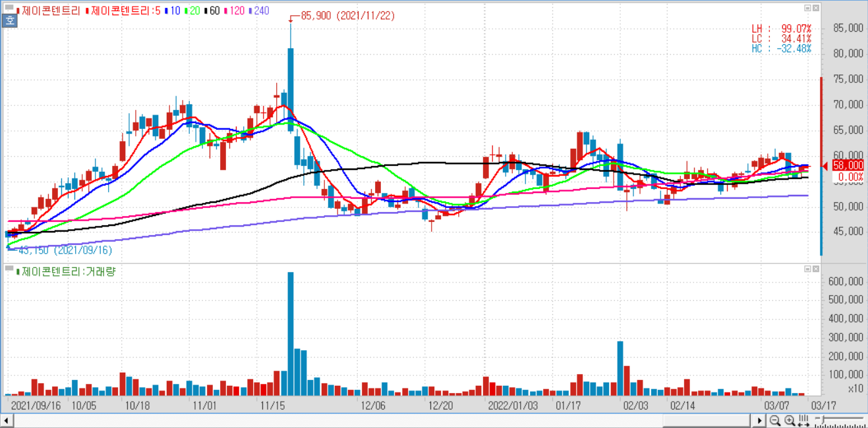Click the 11/15 date axis label
Image resolution: width=868 pixels, height=428 pixels.
point(273,406)
